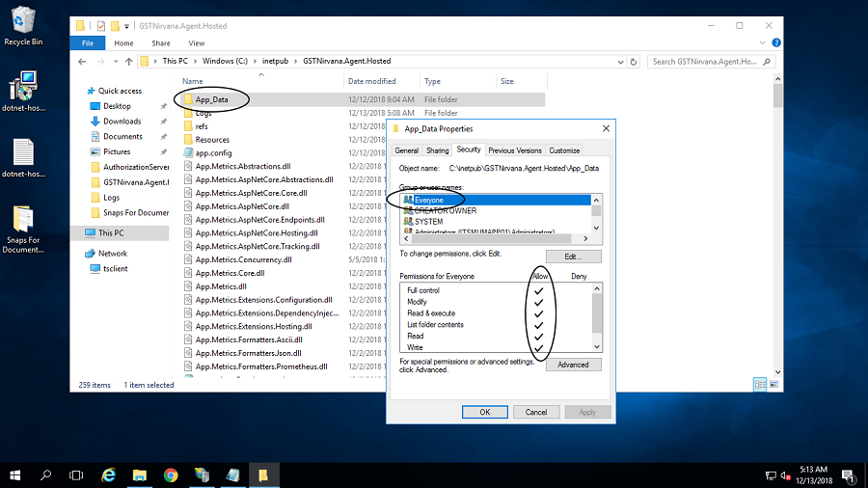The width and height of the screenshot is (868, 488).
Task: Open Downloads in navigation pane
Action: point(122,122)
